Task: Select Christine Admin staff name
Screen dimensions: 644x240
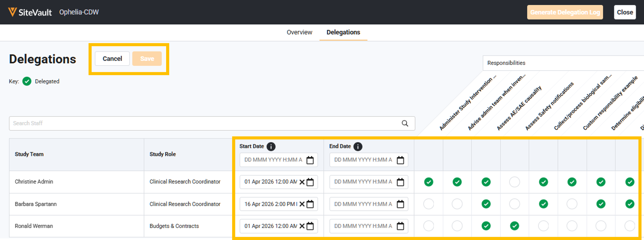Action: pyautogui.click(x=34, y=182)
